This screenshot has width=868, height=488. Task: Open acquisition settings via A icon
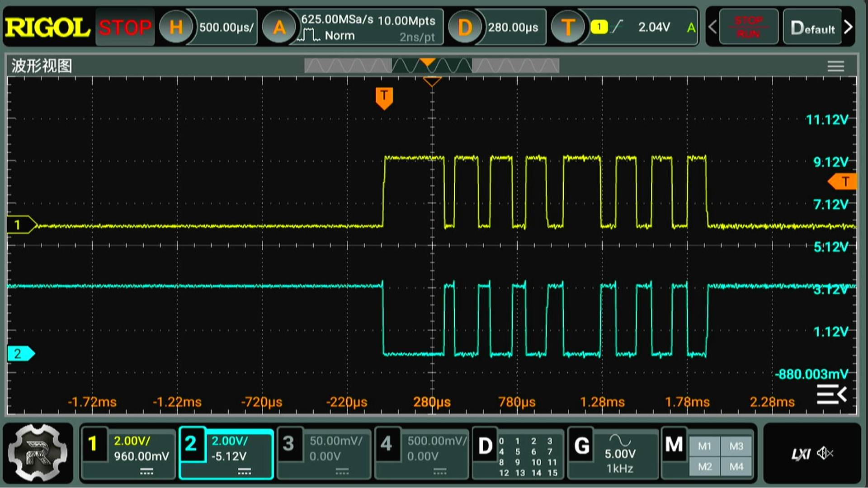pyautogui.click(x=279, y=28)
